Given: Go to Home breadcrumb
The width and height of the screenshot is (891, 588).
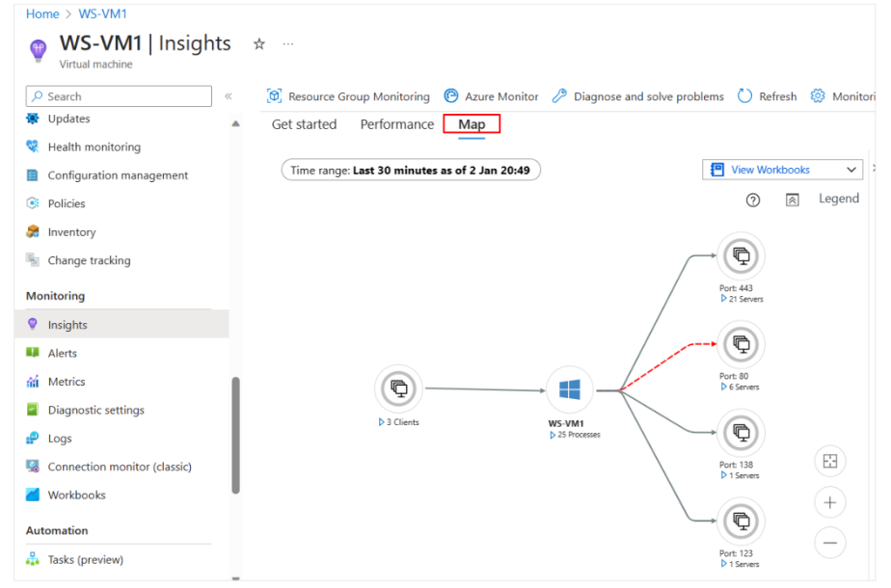Looking at the screenshot, I should [42, 13].
